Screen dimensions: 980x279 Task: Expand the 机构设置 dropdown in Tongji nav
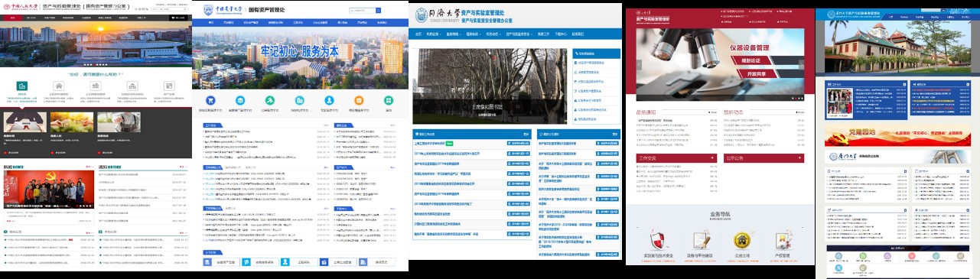point(433,34)
